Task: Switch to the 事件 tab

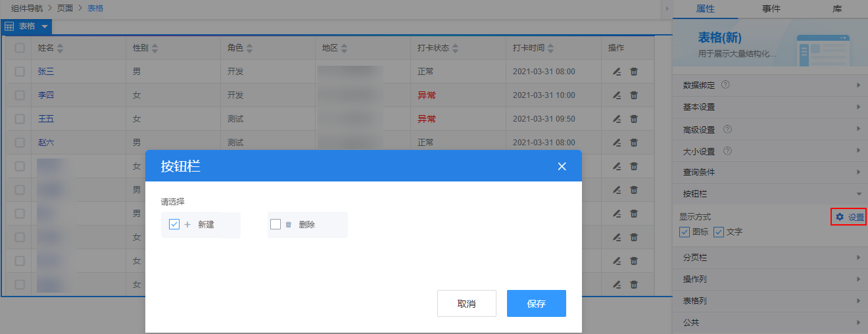Action: 771,9
